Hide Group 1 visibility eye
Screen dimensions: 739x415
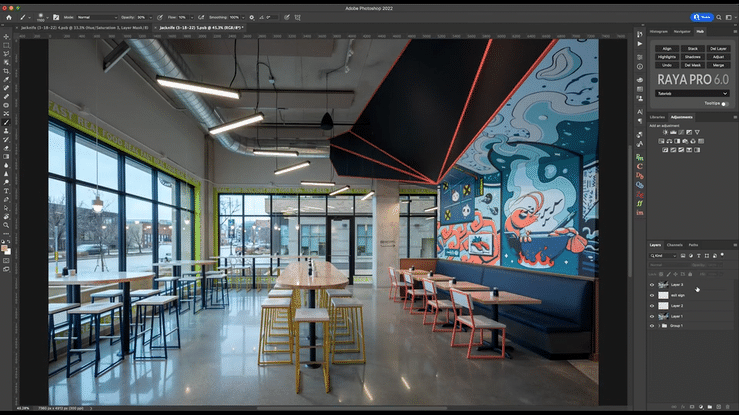pyautogui.click(x=652, y=325)
